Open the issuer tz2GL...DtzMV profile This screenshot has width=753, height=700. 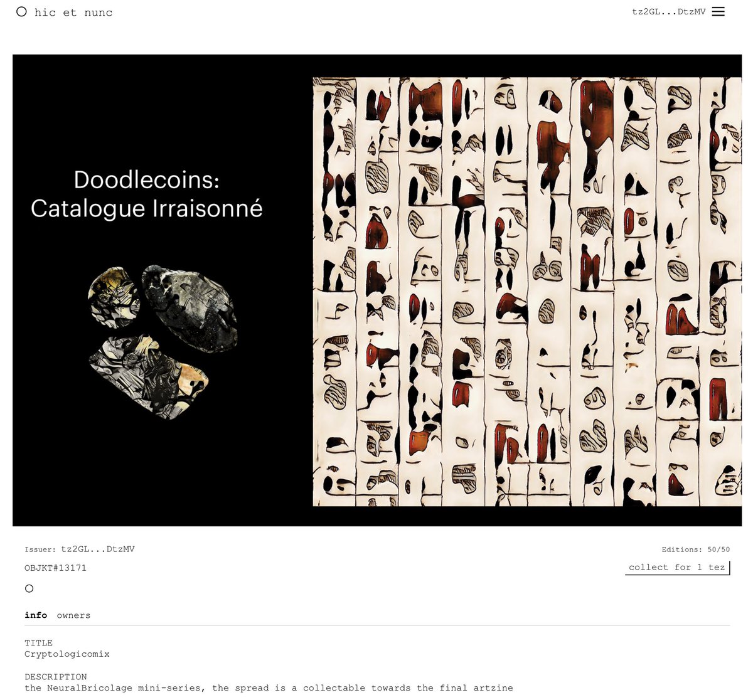98,549
